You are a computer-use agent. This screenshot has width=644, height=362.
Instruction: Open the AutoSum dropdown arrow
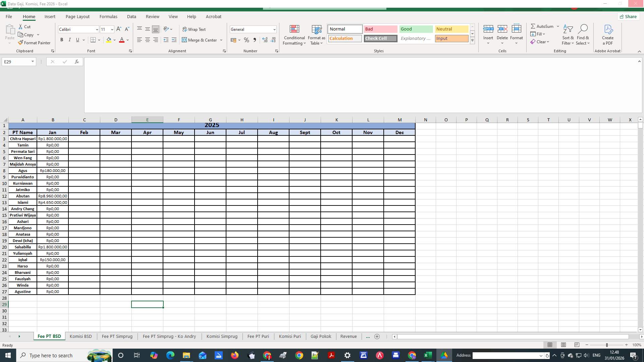click(x=558, y=26)
